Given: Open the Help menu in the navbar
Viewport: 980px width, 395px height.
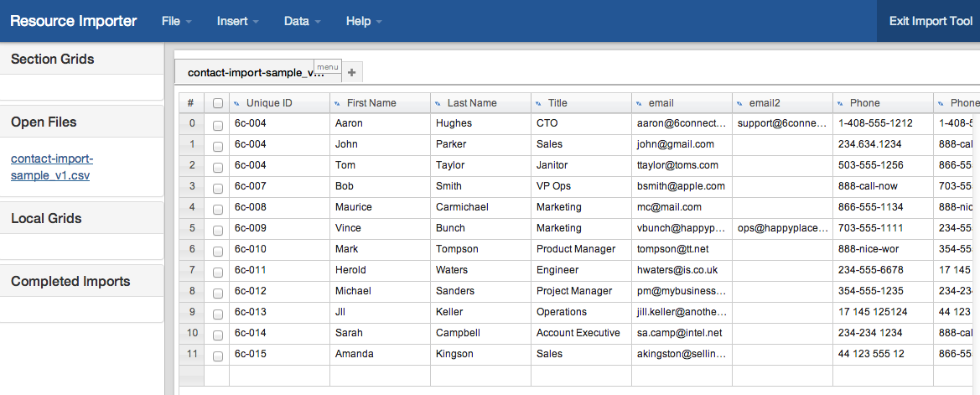Looking at the screenshot, I should [364, 21].
